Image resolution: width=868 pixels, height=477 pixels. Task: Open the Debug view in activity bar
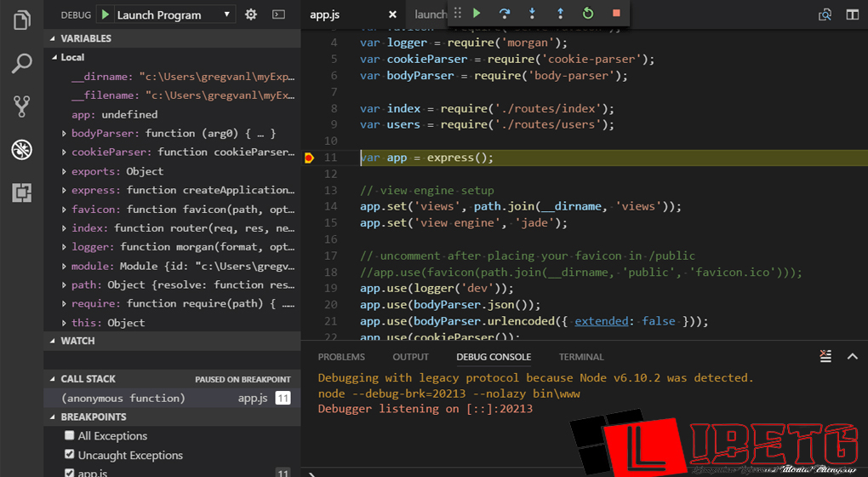[x=21, y=150]
